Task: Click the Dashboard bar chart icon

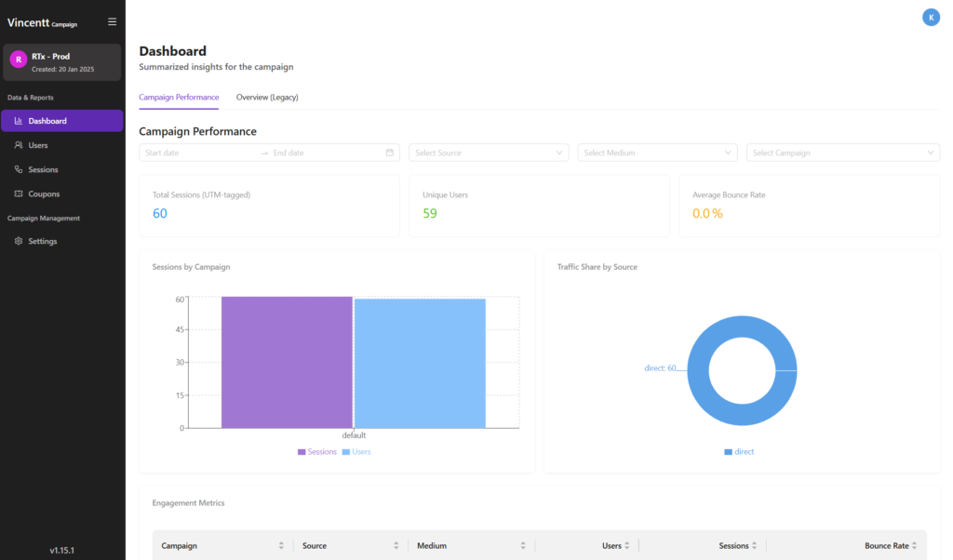Action: (x=19, y=121)
